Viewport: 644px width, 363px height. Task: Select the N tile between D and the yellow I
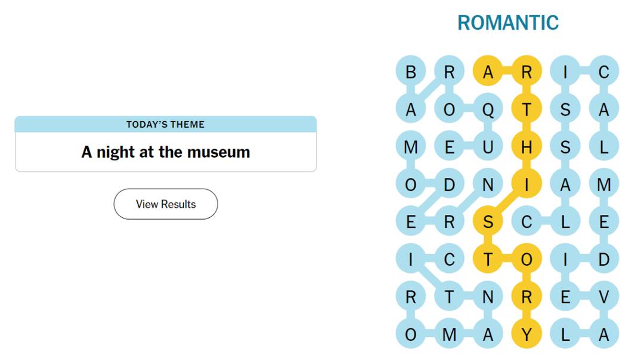point(488,184)
